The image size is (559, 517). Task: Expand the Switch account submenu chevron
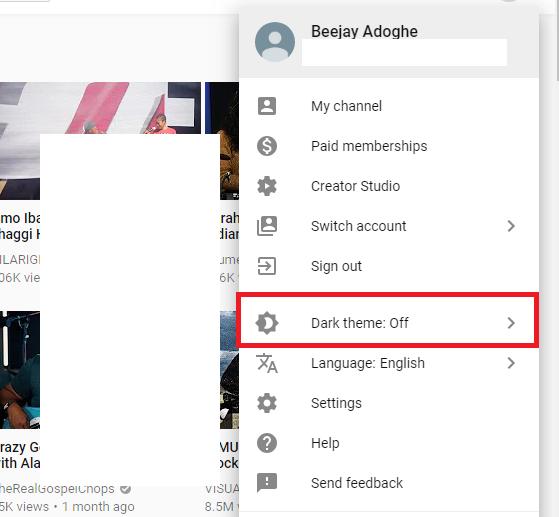511,226
